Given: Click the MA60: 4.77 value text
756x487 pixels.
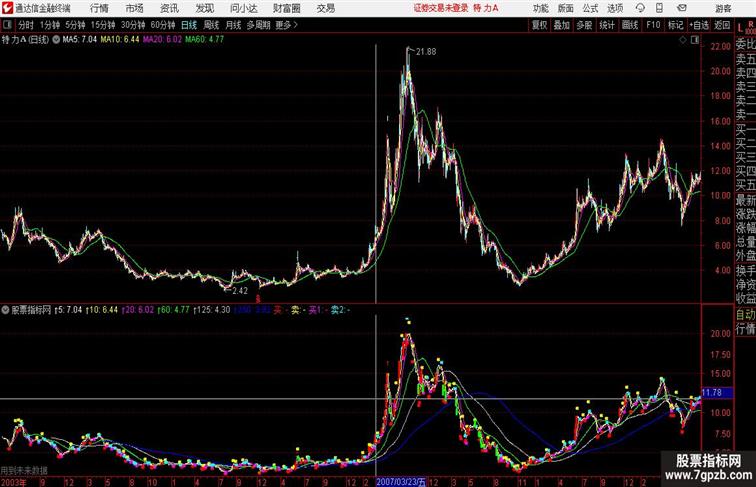Looking at the screenshot, I should click(x=205, y=40).
